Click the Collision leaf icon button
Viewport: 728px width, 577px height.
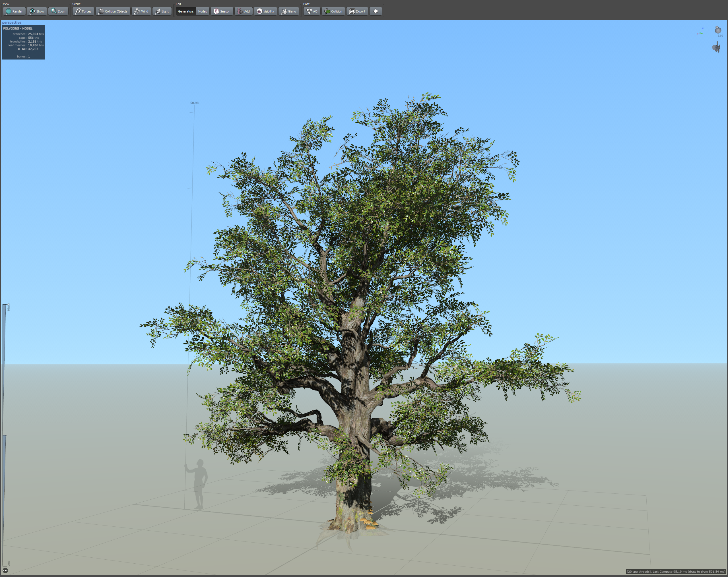tap(333, 11)
